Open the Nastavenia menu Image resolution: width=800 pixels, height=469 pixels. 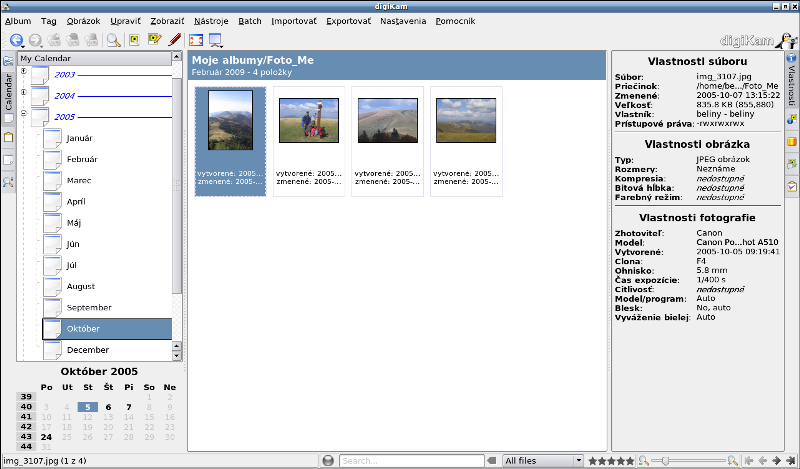pos(403,21)
